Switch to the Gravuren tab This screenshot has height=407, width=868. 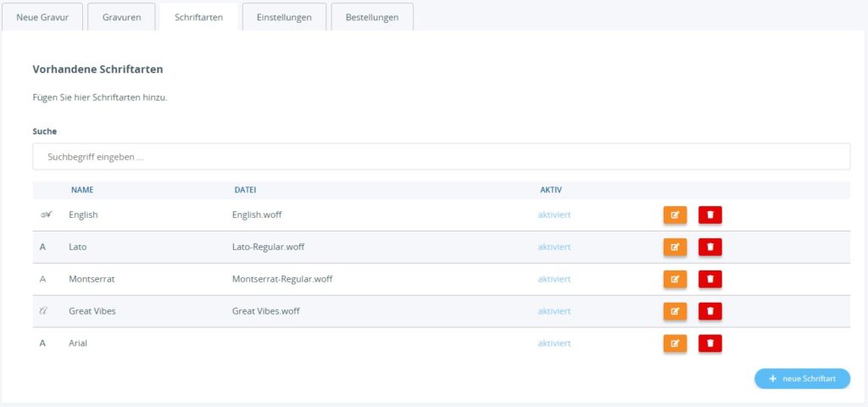point(121,17)
